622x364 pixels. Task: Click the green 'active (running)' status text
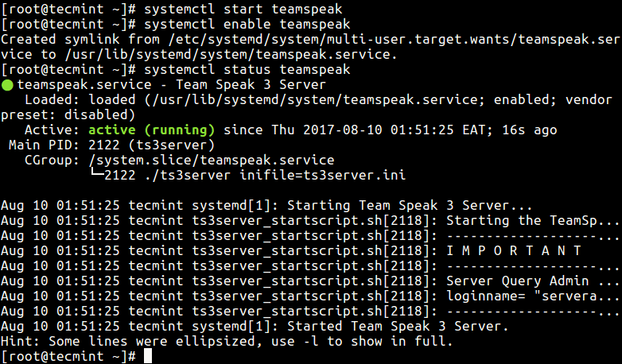pos(152,130)
